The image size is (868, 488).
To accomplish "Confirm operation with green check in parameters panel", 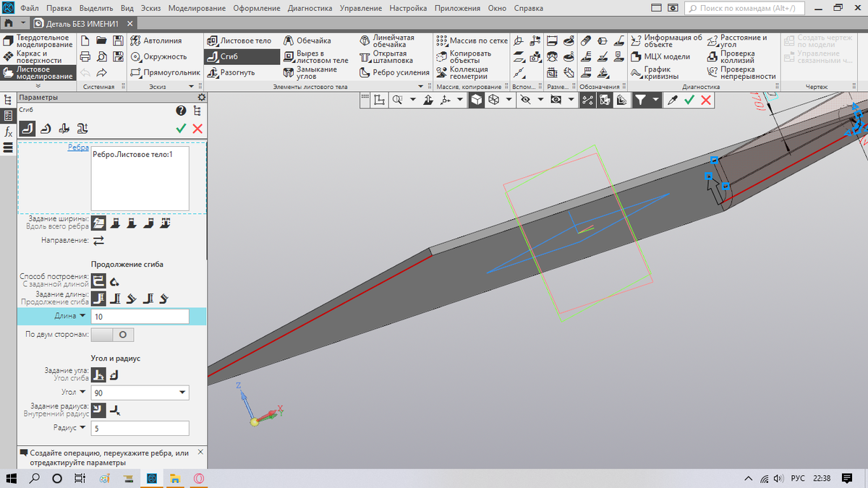I will 181,128.
